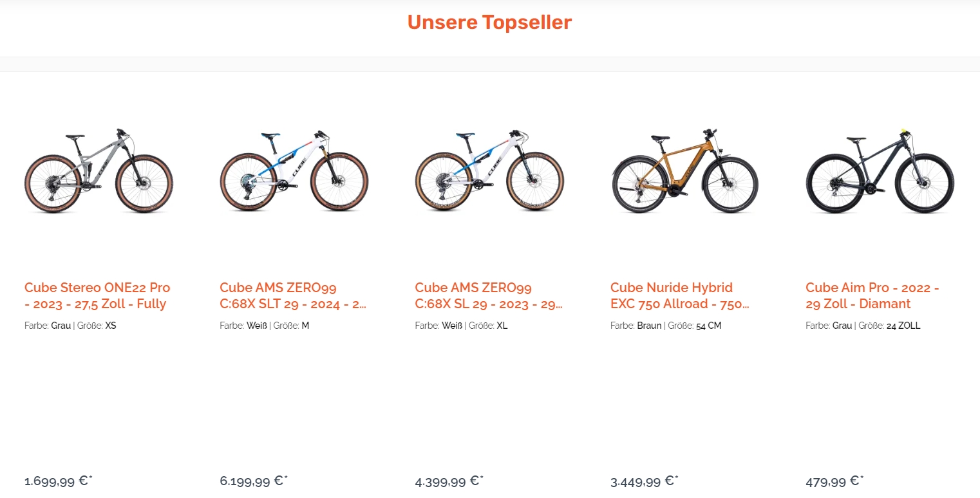Screen dimensions: 980x498
Task: Open the Cube Stereo ONE22 Pro title link
Action: 97,295
